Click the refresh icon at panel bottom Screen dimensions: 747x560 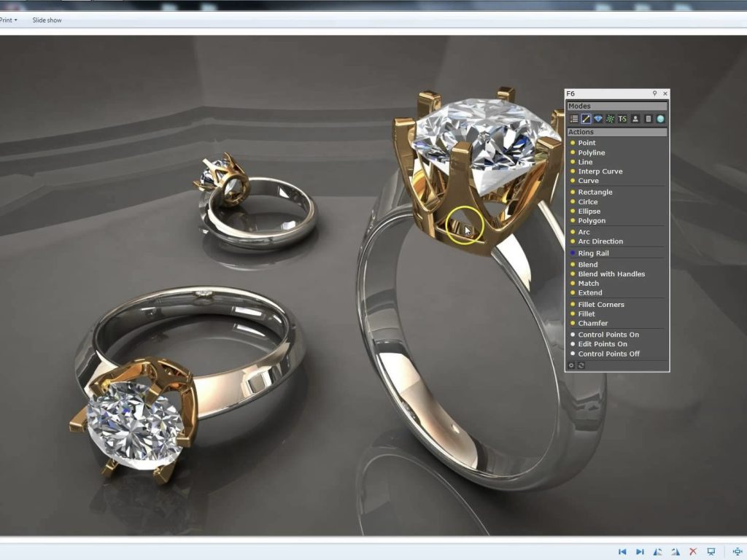coord(581,365)
